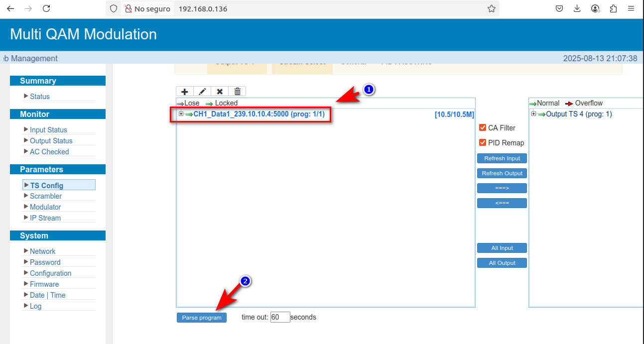This screenshot has height=344, width=644.
Task: Select Scrambler in the Parameters menu
Action: tap(46, 196)
